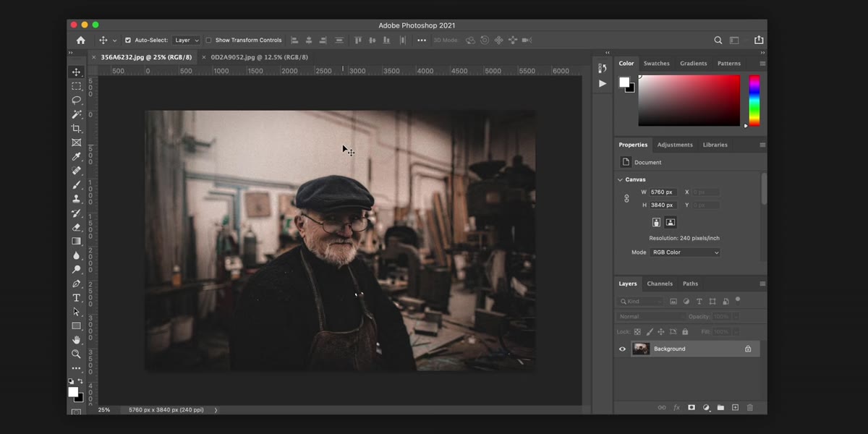This screenshot has height=434, width=868.
Task: Open the Layers panel menu
Action: click(x=762, y=284)
